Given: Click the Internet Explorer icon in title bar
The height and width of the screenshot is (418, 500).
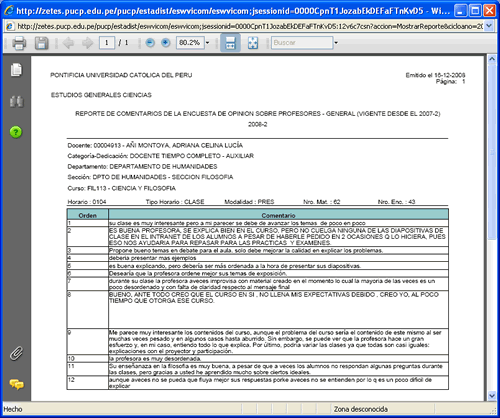Looking at the screenshot, I should point(9,10).
